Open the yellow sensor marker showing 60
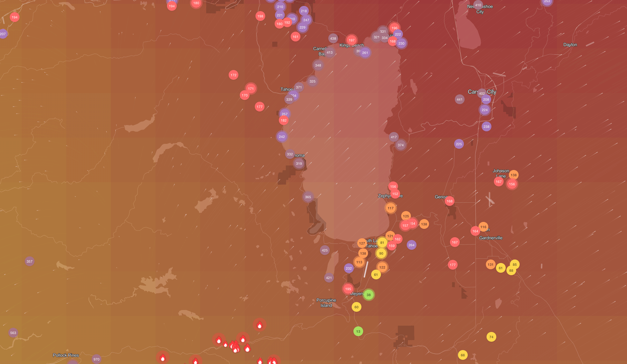627x364 pixels. (x=357, y=307)
